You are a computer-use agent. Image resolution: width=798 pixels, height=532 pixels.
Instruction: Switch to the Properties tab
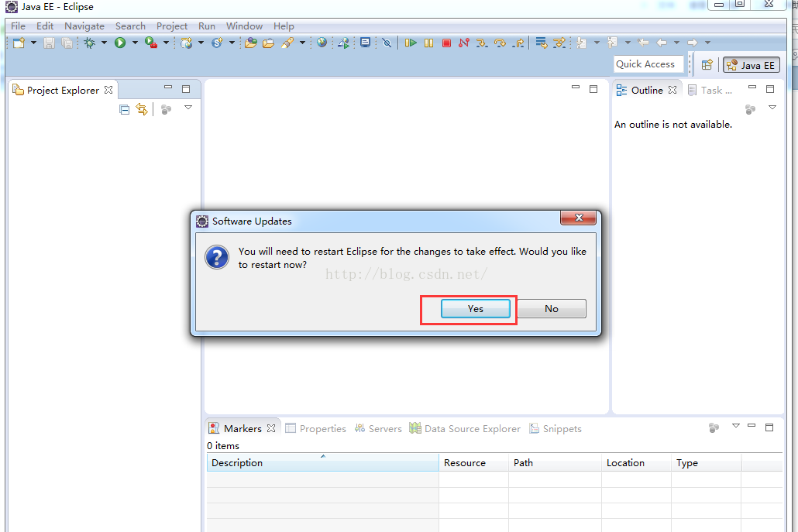(x=315, y=429)
